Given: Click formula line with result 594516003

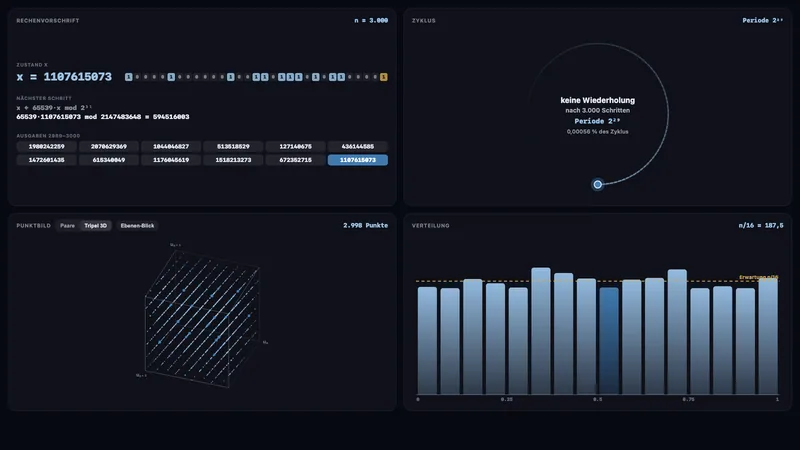Looking at the screenshot, I should [103, 117].
